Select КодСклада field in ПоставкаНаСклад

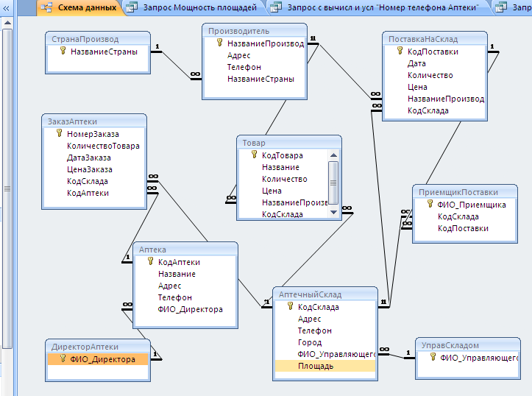point(428,110)
